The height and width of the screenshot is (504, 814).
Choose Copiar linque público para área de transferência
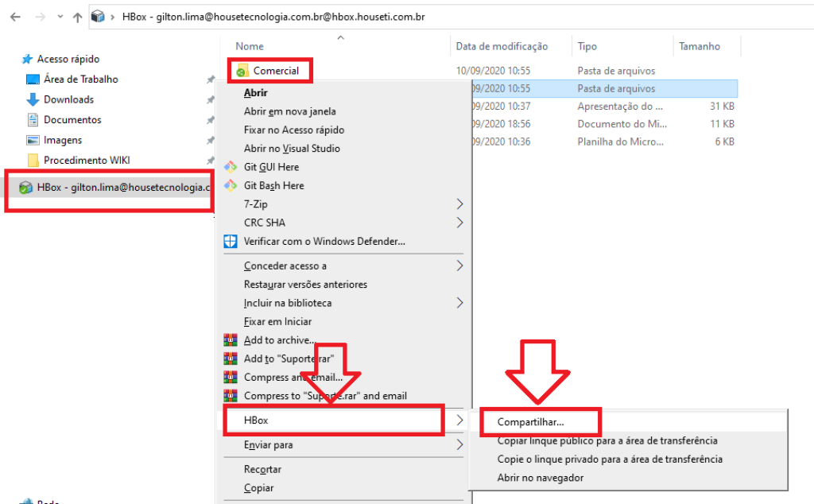coord(607,440)
